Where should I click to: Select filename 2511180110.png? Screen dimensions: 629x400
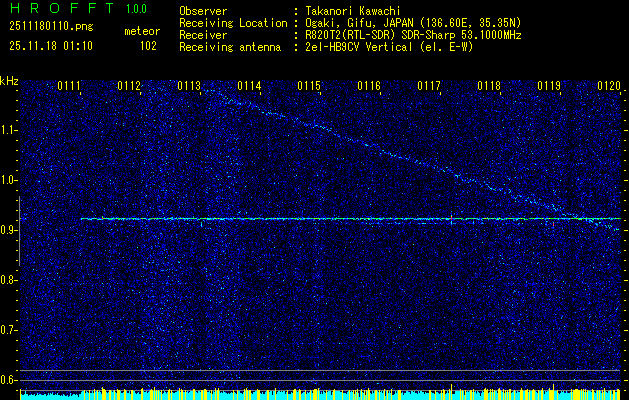tap(51, 27)
